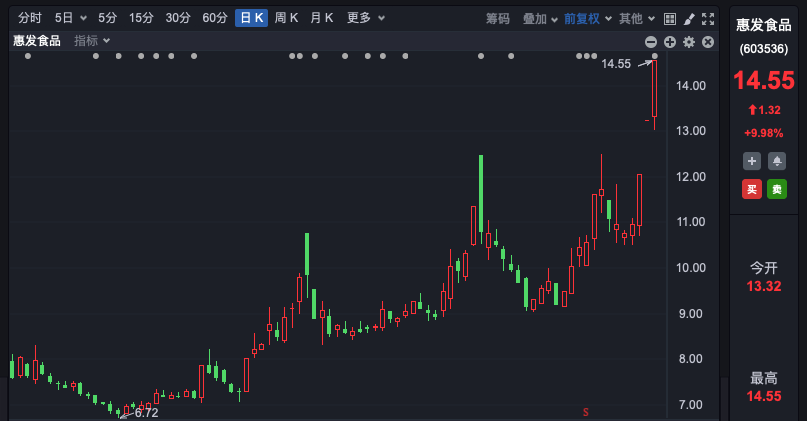This screenshot has height=421, width=807.
Task: Click the green 卖 sell button
Action: pos(776,189)
